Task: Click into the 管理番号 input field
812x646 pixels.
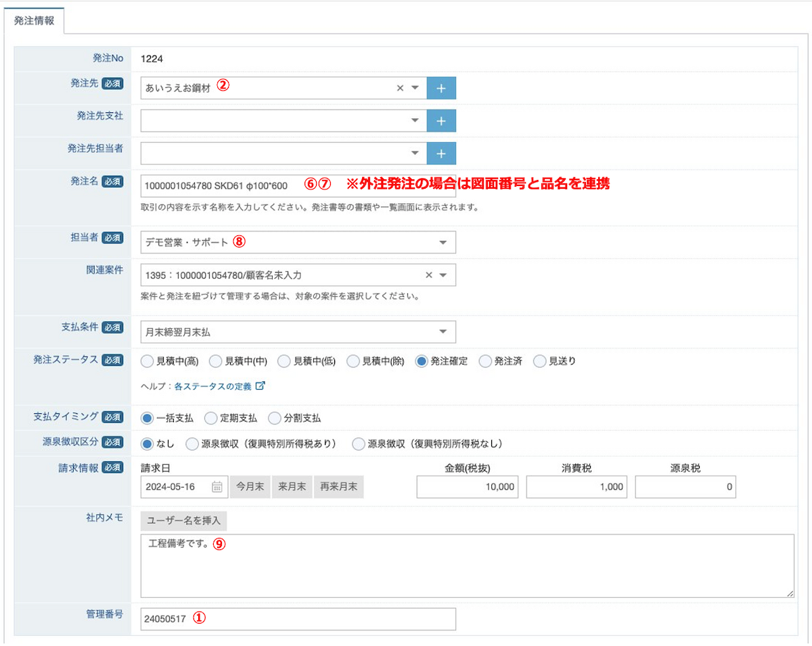Action: pos(298,619)
